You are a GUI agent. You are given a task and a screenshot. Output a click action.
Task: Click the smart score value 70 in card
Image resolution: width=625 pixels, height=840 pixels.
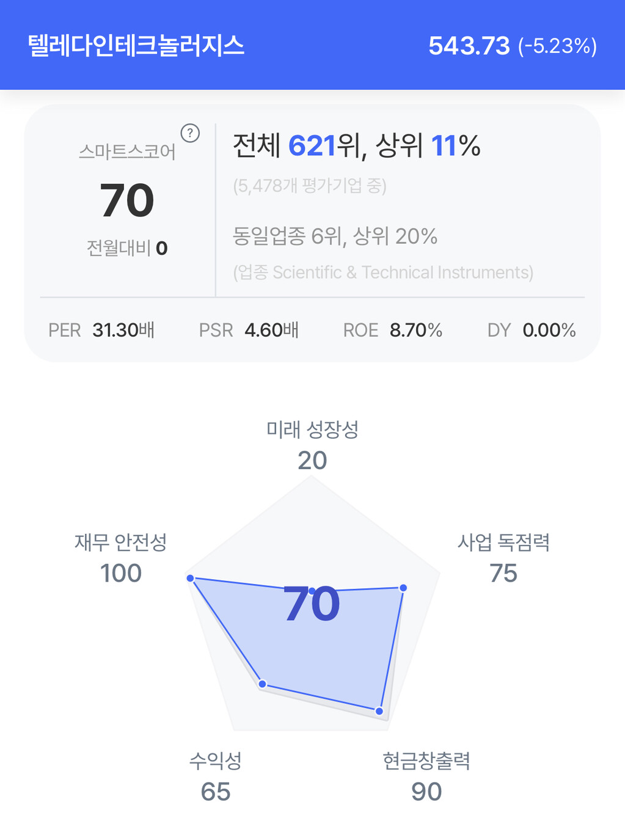(127, 200)
